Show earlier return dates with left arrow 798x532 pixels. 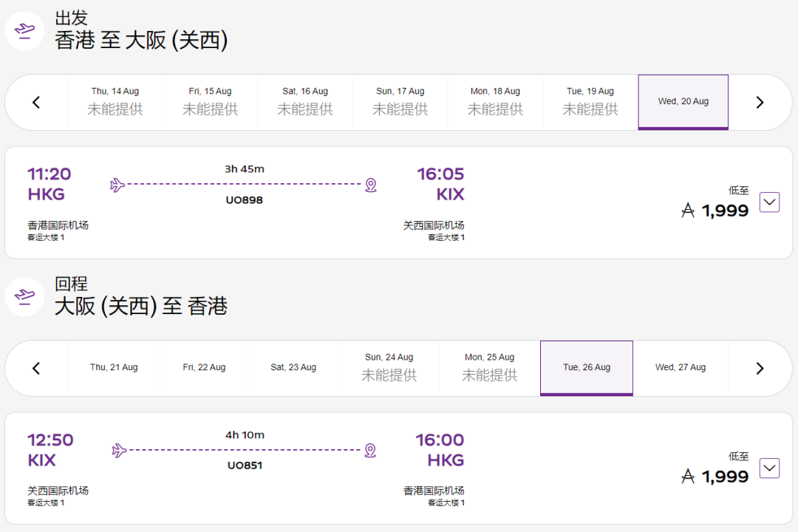click(36, 368)
